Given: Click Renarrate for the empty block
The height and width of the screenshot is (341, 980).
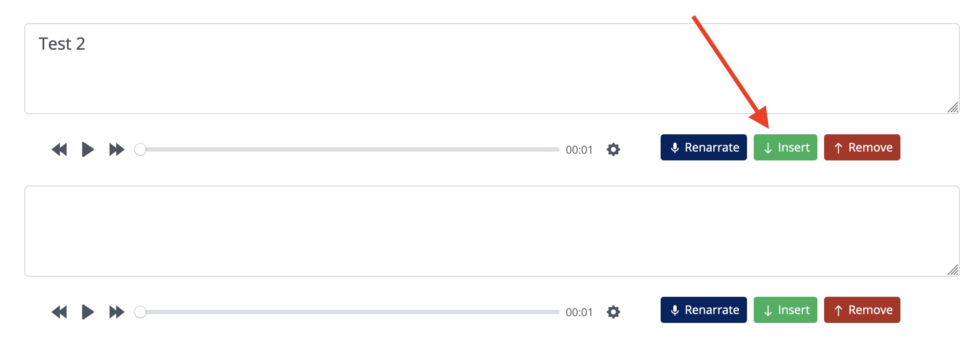Looking at the screenshot, I should [x=704, y=310].
